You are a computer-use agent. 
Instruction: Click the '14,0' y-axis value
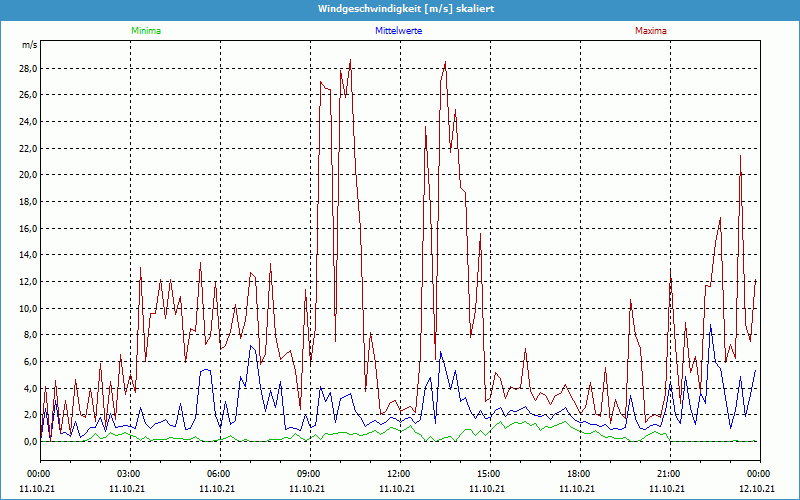(29, 255)
